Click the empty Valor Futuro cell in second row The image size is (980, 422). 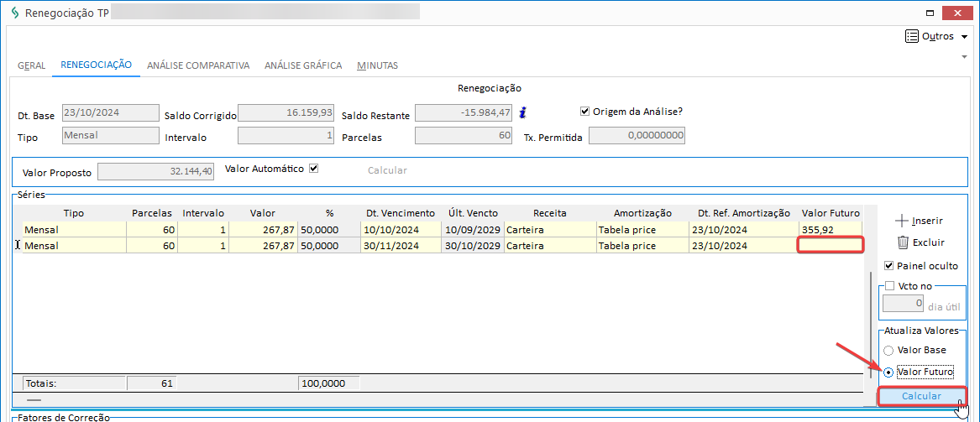[x=830, y=245]
